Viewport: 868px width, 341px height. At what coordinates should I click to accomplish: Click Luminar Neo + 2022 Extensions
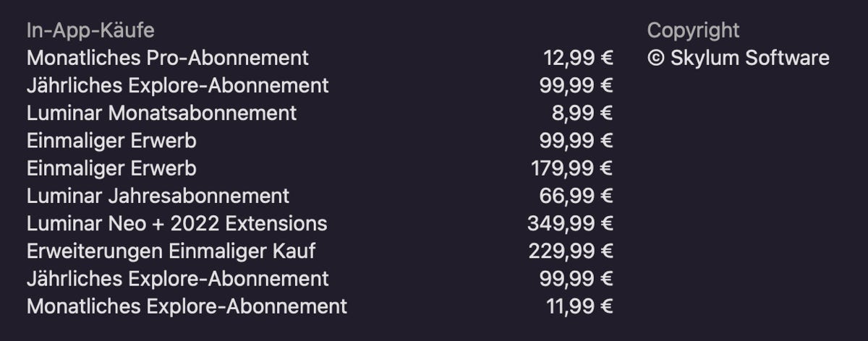point(176,224)
